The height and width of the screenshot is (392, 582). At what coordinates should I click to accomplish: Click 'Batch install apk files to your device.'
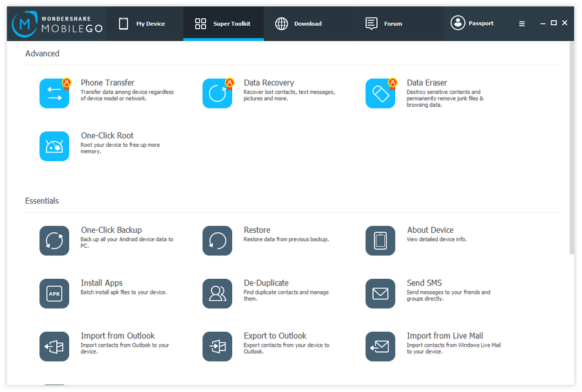pos(124,292)
